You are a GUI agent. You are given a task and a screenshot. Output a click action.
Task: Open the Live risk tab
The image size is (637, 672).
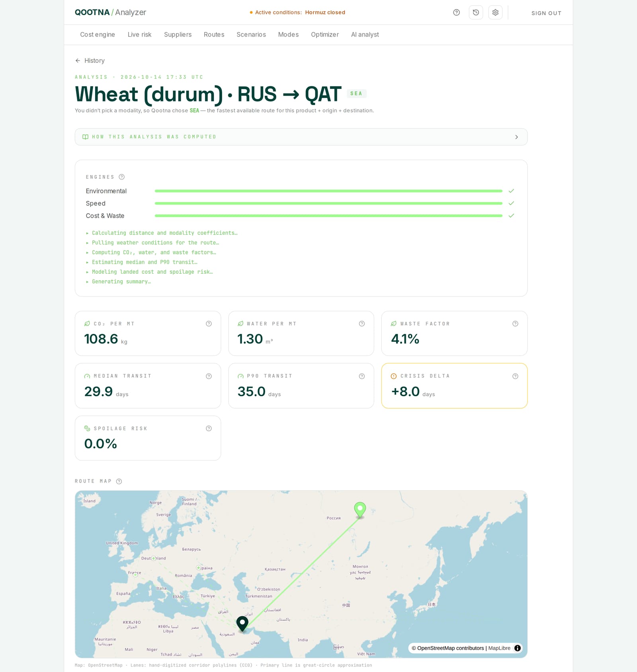pos(139,35)
